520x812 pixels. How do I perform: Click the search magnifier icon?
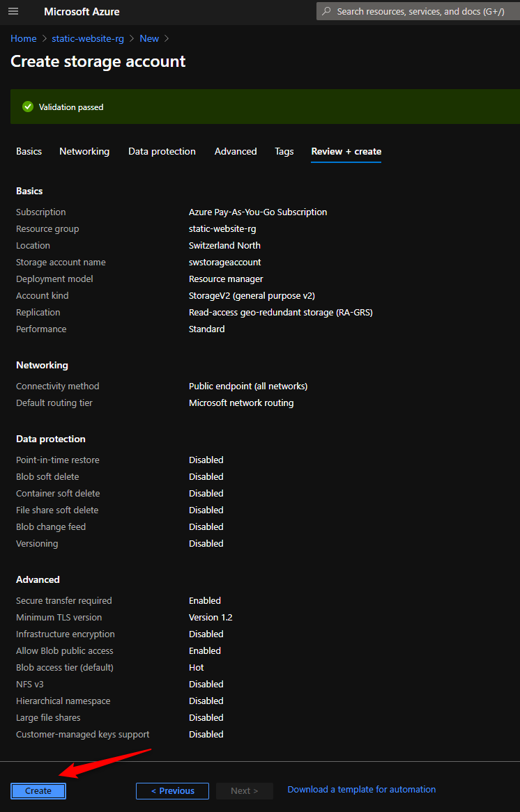(326, 12)
